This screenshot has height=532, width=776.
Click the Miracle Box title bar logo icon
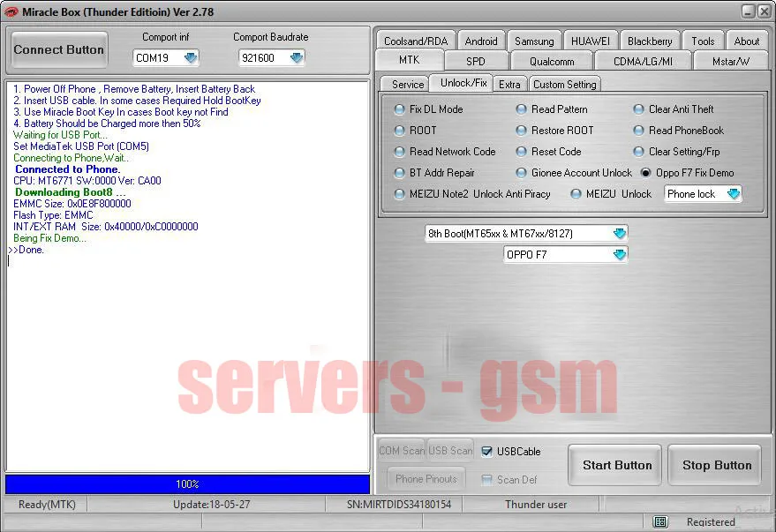point(11,11)
